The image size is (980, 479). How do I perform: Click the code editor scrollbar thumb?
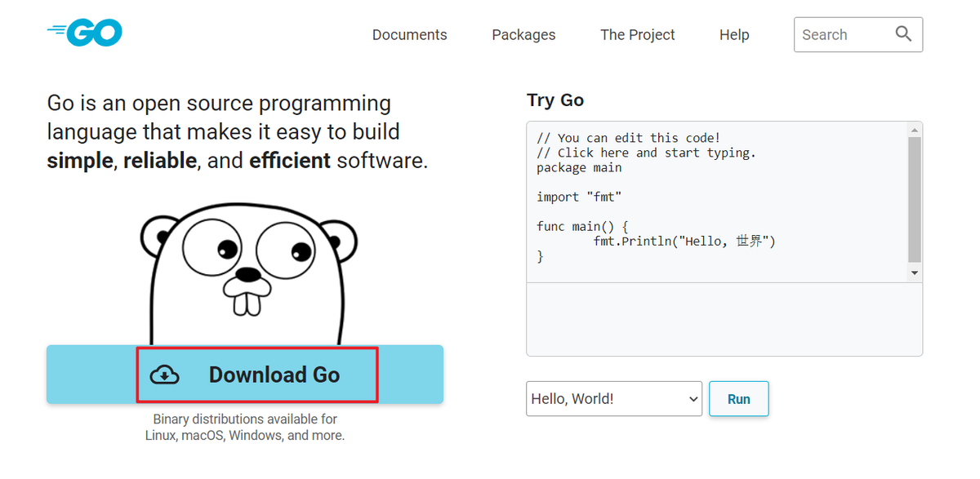point(915,198)
